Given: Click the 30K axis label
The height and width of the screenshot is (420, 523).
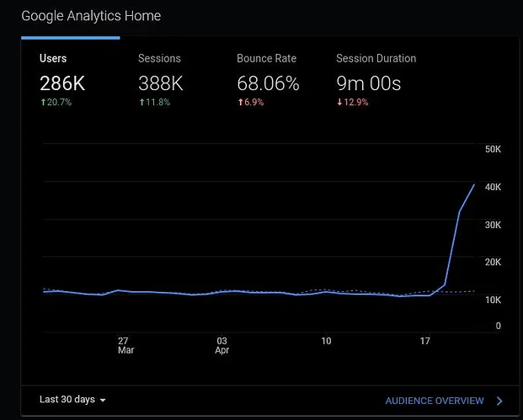Looking at the screenshot, I should coord(493,225).
